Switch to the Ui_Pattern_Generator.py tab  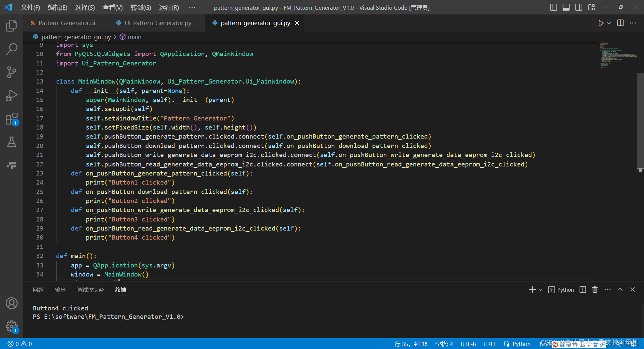click(158, 23)
